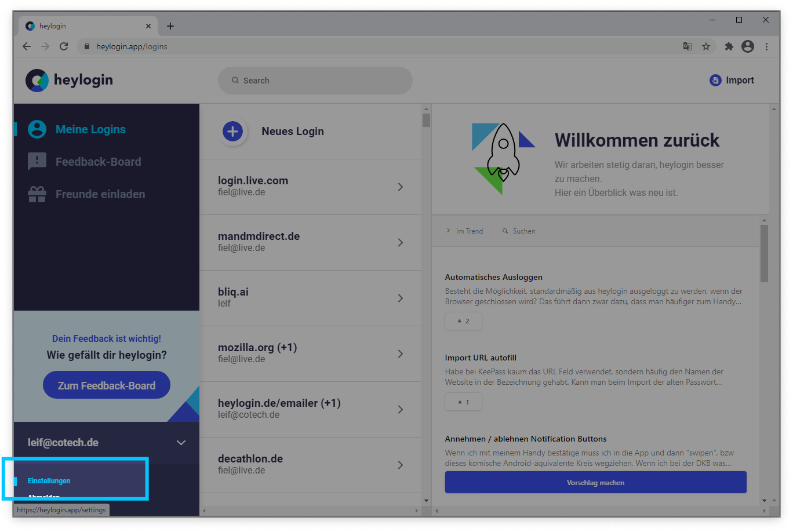Screen dimensions: 793x532
Task: Click the Freunde einladen gift icon
Action: pos(37,194)
